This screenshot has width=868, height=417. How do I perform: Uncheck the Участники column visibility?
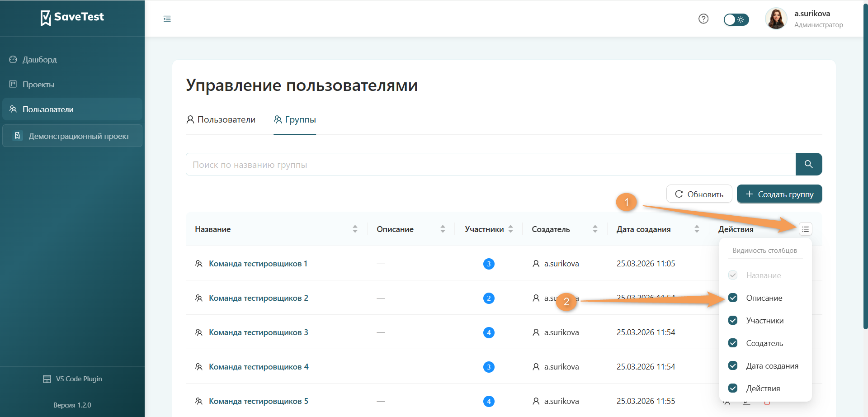pyautogui.click(x=733, y=320)
